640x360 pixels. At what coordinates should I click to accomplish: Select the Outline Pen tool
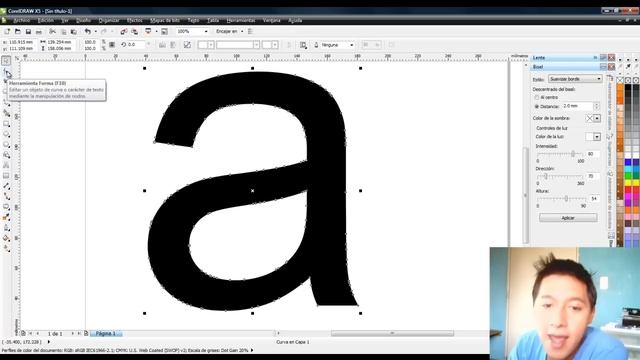click(x=6, y=228)
